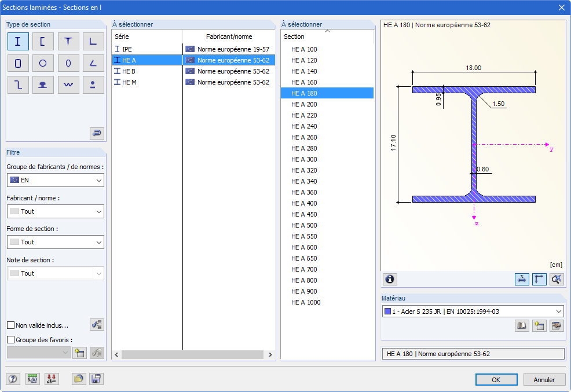Image resolution: width=571 pixels, height=392 pixels.
Task: Select the rectangular hollow section type icon
Action: [x=18, y=63]
